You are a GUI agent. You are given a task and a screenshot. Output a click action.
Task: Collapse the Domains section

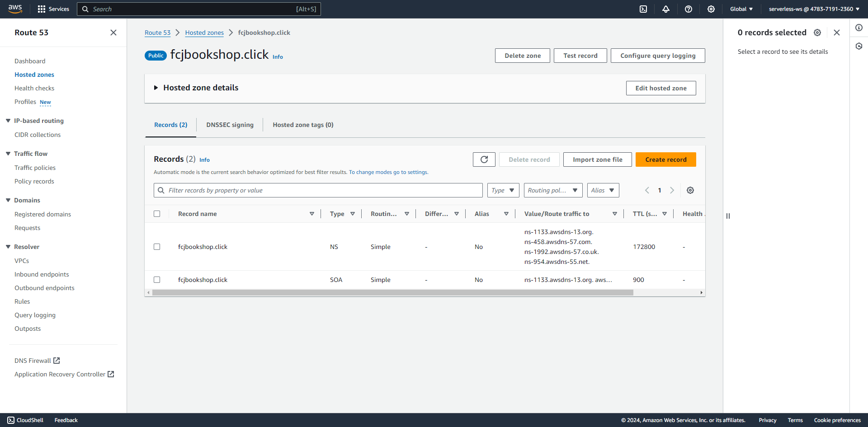(8, 200)
